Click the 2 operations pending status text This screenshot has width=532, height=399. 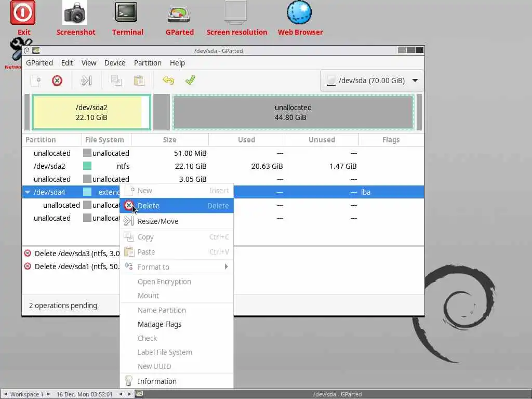63,305
